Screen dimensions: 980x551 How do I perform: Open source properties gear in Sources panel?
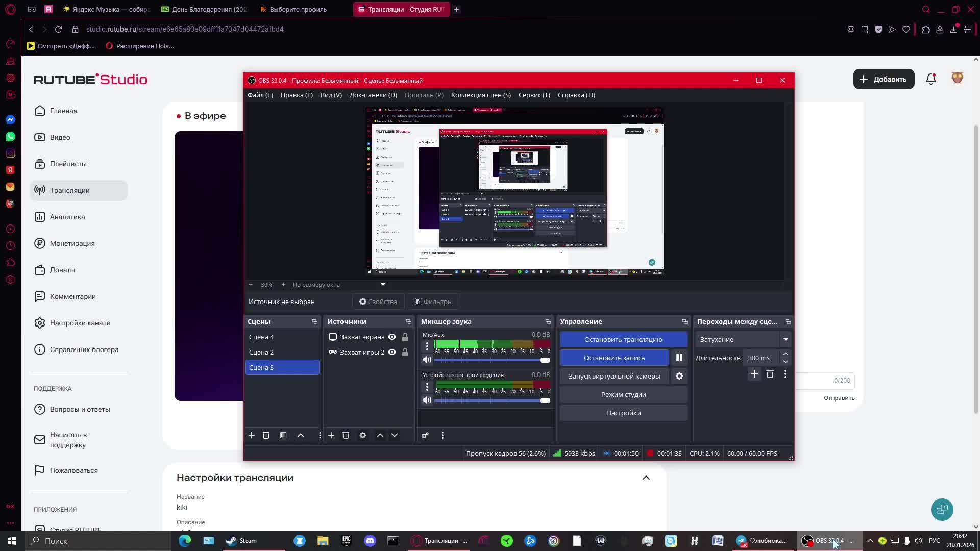362,435
